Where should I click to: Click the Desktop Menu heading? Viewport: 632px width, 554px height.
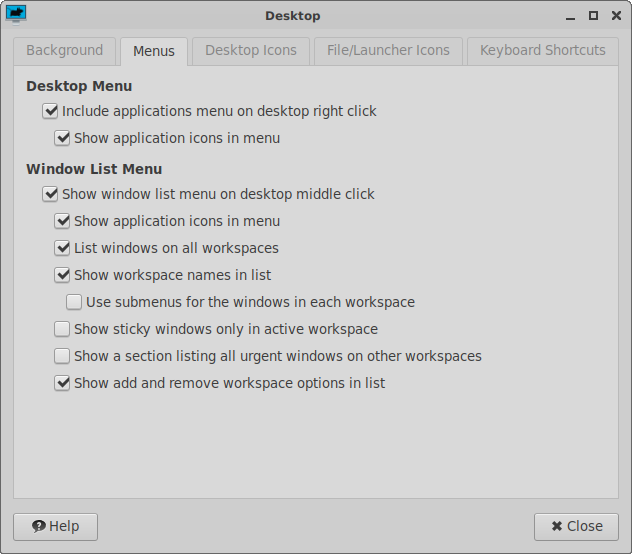click(79, 86)
